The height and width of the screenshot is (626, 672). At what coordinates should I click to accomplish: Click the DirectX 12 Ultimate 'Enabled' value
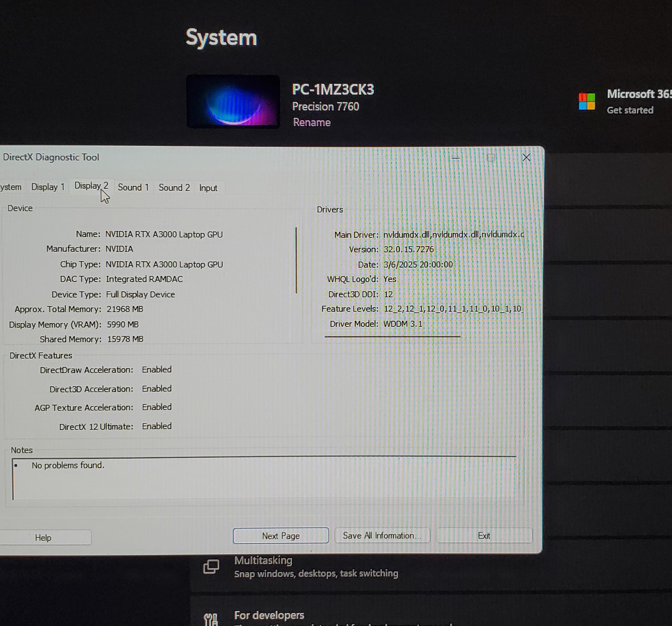coord(157,426)
